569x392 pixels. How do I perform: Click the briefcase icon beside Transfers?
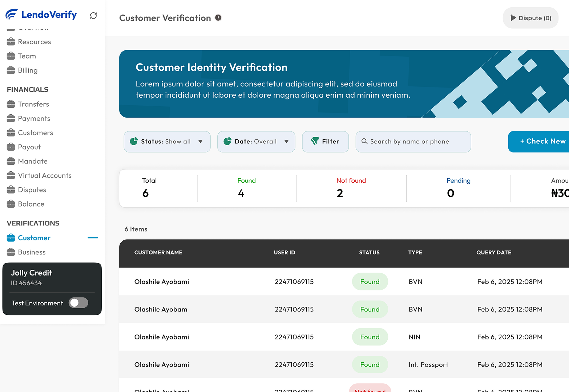click(11, 104)
